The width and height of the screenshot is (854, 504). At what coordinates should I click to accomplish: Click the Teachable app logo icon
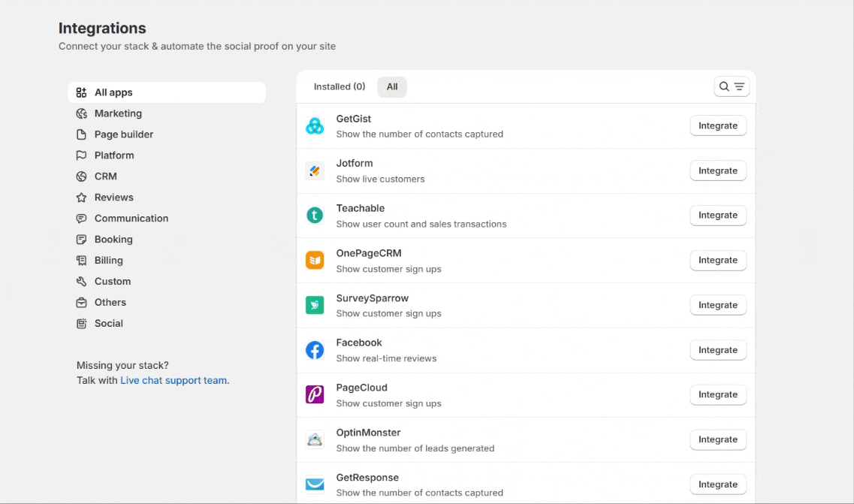315,216
